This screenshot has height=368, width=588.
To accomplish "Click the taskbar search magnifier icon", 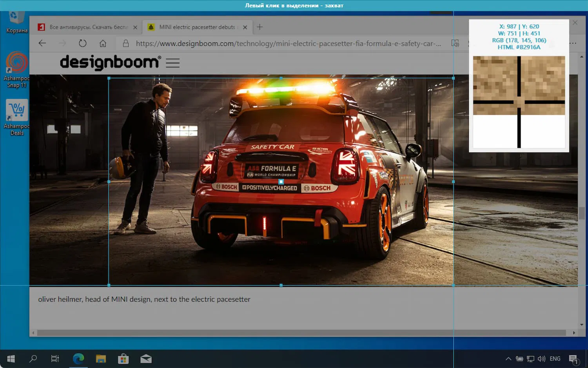I will pyautogui.click(x=33, y=359).
